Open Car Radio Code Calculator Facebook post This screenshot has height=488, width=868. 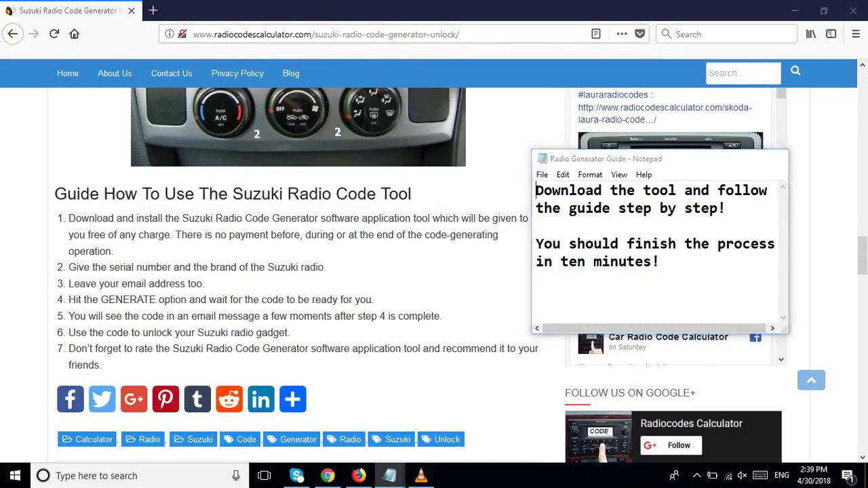click(x=668, y=337)
